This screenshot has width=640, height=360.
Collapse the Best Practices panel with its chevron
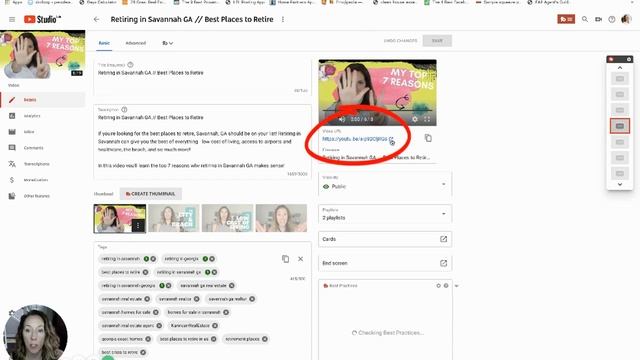coord(457,286)
